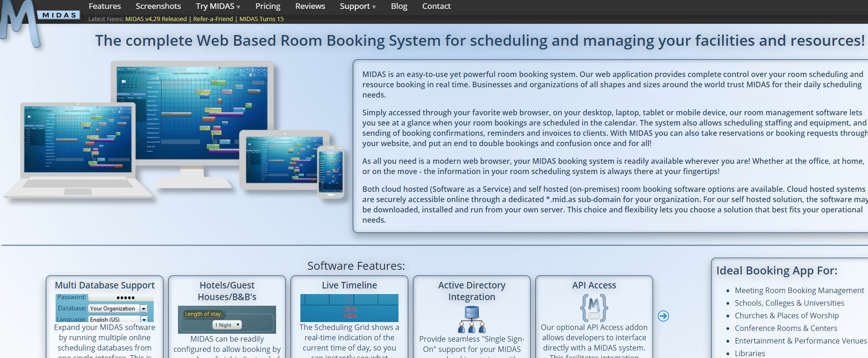Go to the Features page

tap(105, 6)
